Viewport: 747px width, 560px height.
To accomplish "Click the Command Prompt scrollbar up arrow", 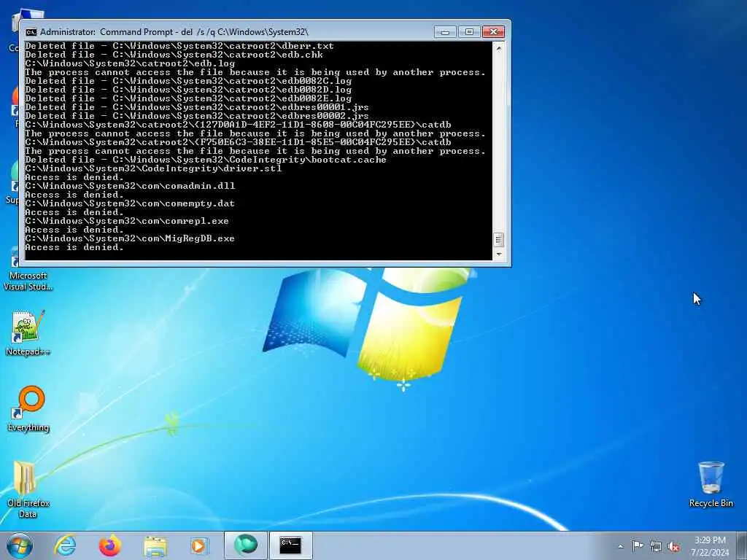I will click(x=499, y=48).
